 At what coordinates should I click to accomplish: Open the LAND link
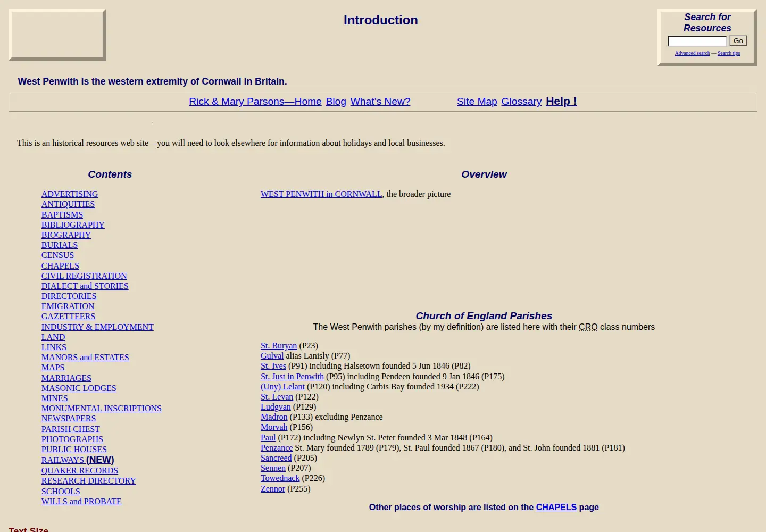click(53, 337)
